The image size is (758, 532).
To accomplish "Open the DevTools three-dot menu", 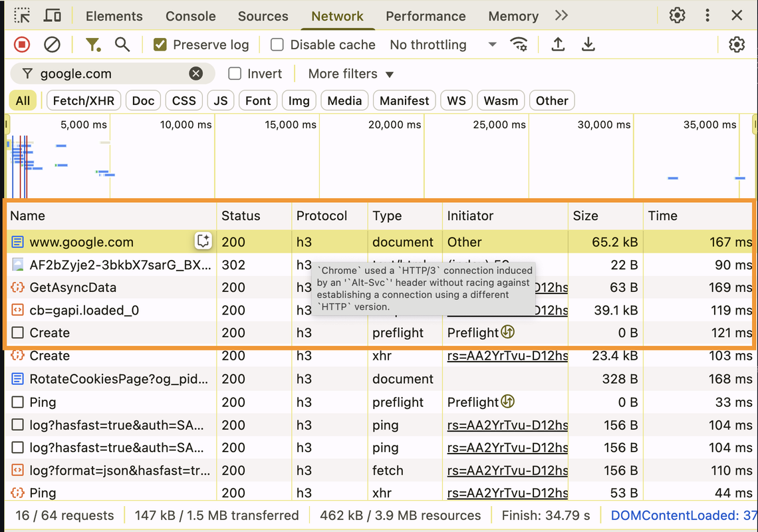I will pyautogui.click(x=707, y=15).
